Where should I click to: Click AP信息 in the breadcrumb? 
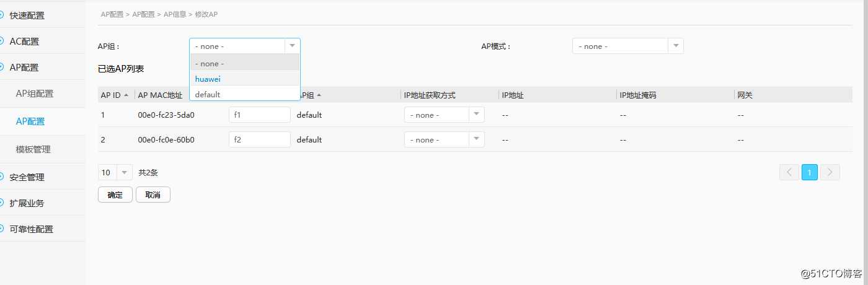point(175,14)
